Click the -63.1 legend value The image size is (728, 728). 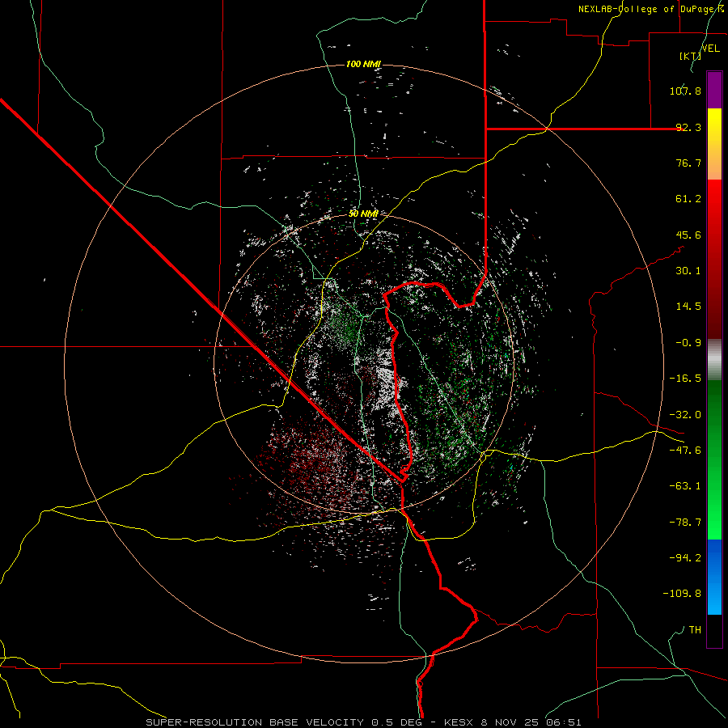pyautogui.click(x=685, y=486)
